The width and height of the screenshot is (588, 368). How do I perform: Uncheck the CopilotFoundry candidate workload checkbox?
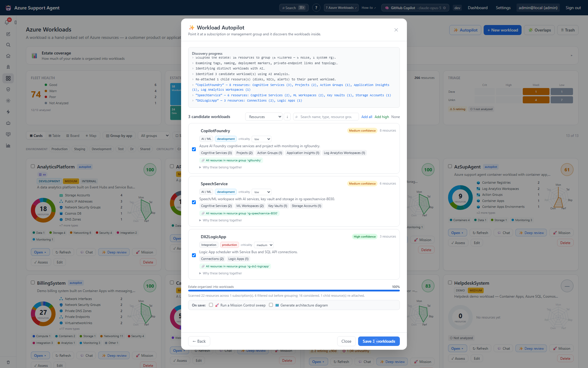[194, 149]
